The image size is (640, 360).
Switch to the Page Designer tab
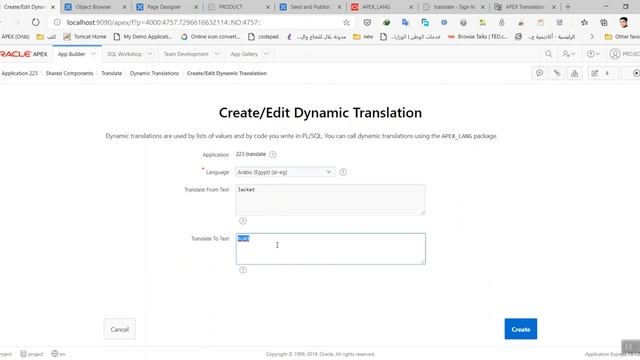pos(167,7)
